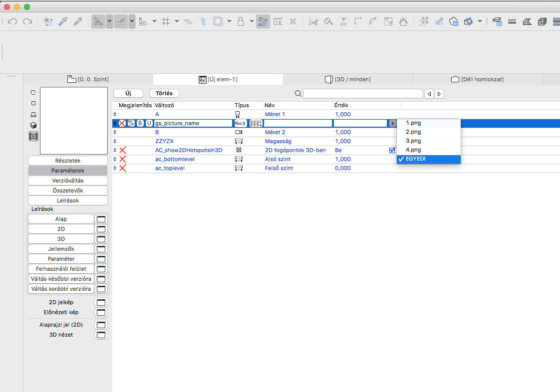
Task: Click the Undo arrow in the toolbar
Action: click(12, 21)
